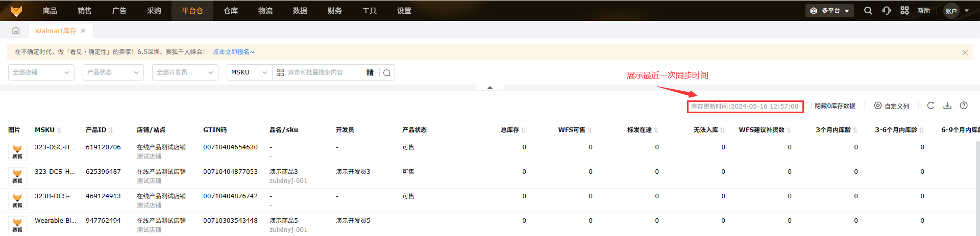Sort by 标发在途 column
This screenshot has width=980, height=236.
(x=656, y=130)
